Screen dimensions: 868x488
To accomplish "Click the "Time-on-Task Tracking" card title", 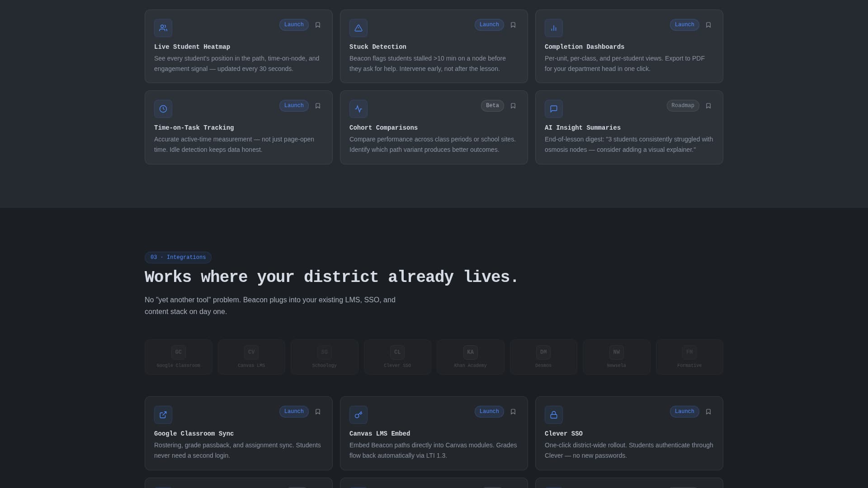I will click(194, 128).
